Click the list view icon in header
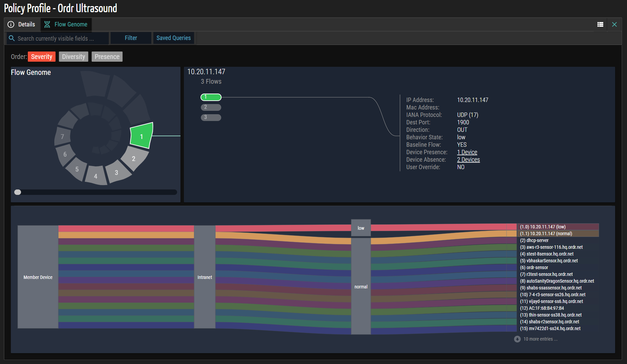627x364 pixels. pyautogui.click(x=600, y=24)
